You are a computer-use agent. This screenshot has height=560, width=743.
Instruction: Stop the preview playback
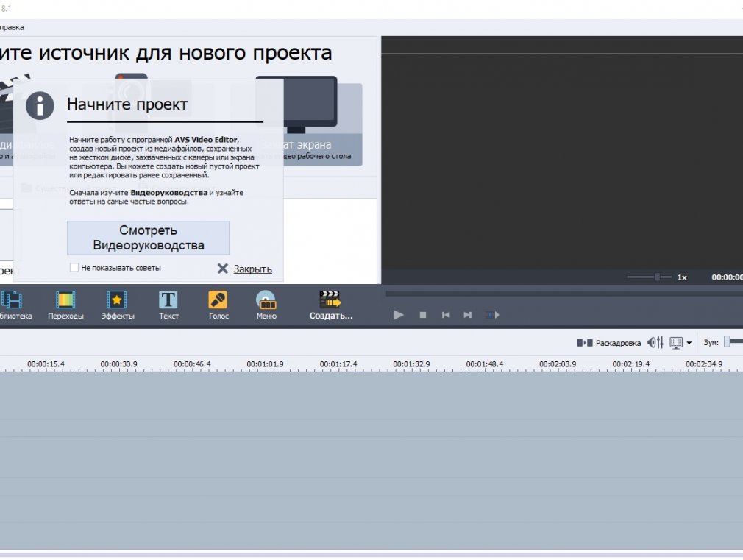pos(423,315)
